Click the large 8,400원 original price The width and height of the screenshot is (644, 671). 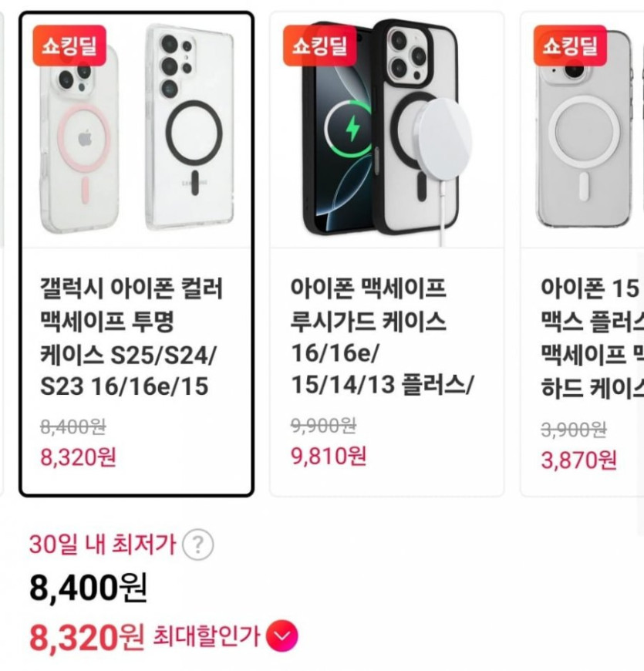[89, 588]
